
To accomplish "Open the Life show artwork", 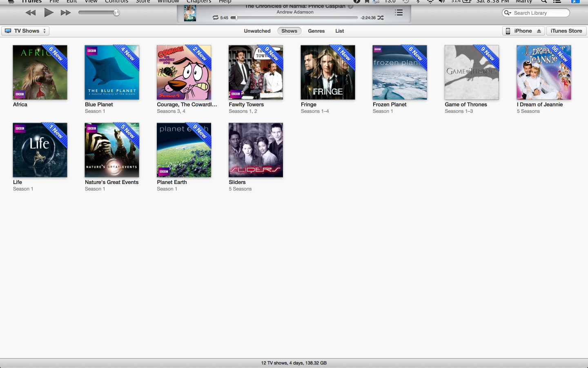I will click(x=40, y=150).
